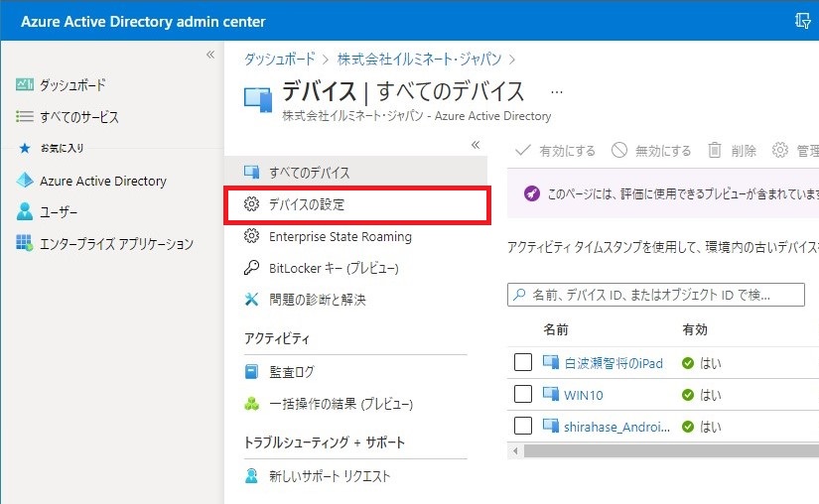819x504 pixels.
Task: Click 無効にする toolbar button
Action: pos(651,151)
